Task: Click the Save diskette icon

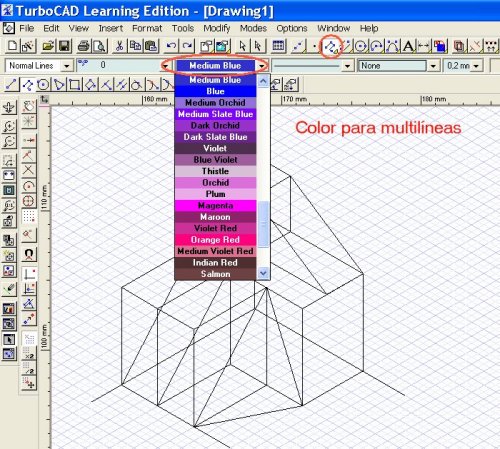Action: tap(64, 46)
